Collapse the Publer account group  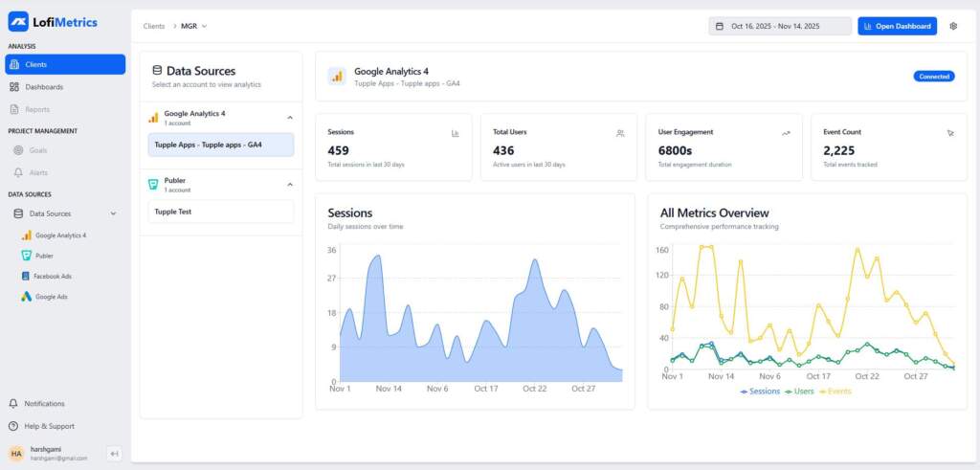point(290,184)
